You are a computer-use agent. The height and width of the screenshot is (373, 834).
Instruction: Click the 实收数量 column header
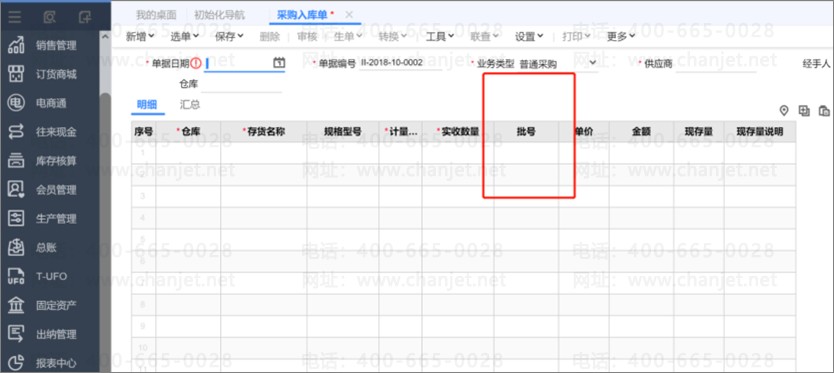(x=458, y=131)
